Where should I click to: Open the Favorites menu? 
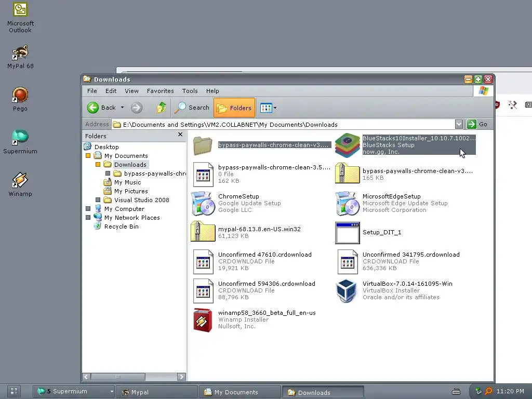[160, 91]
